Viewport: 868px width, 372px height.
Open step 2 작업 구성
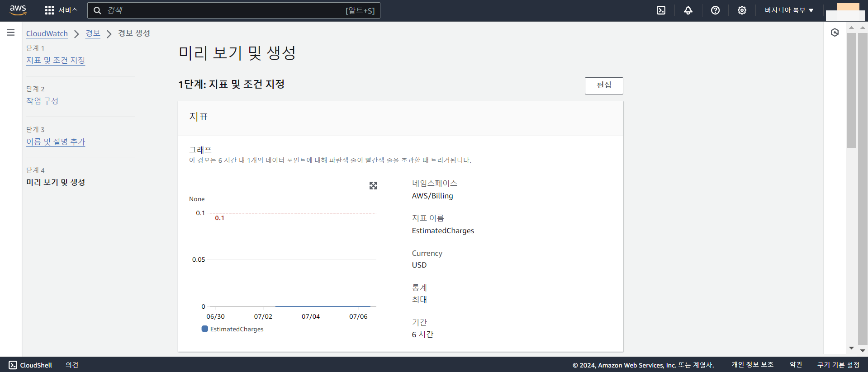click(x=42, y=101)
